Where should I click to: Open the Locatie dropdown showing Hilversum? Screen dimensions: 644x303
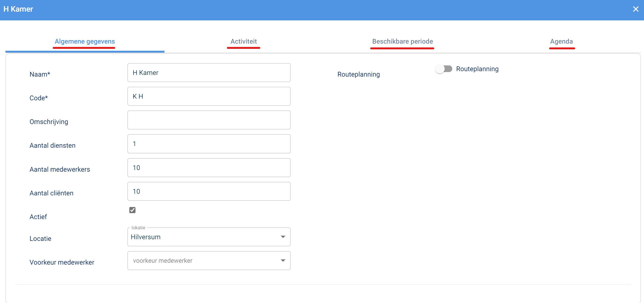209,237
